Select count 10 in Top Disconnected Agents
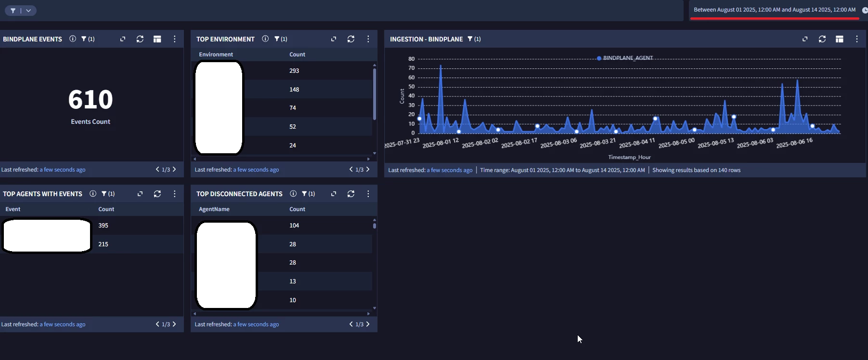 coord(293,300)
